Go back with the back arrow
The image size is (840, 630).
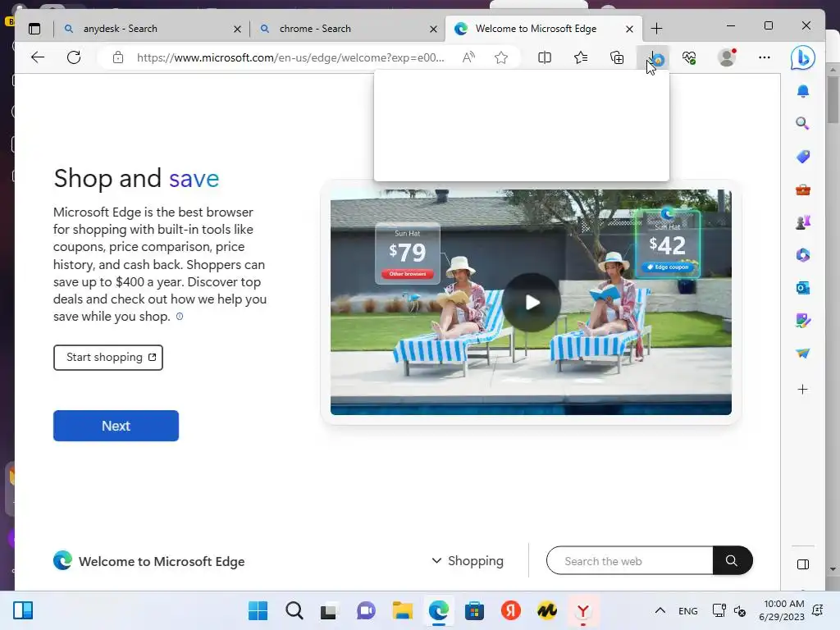click(38, 57)
